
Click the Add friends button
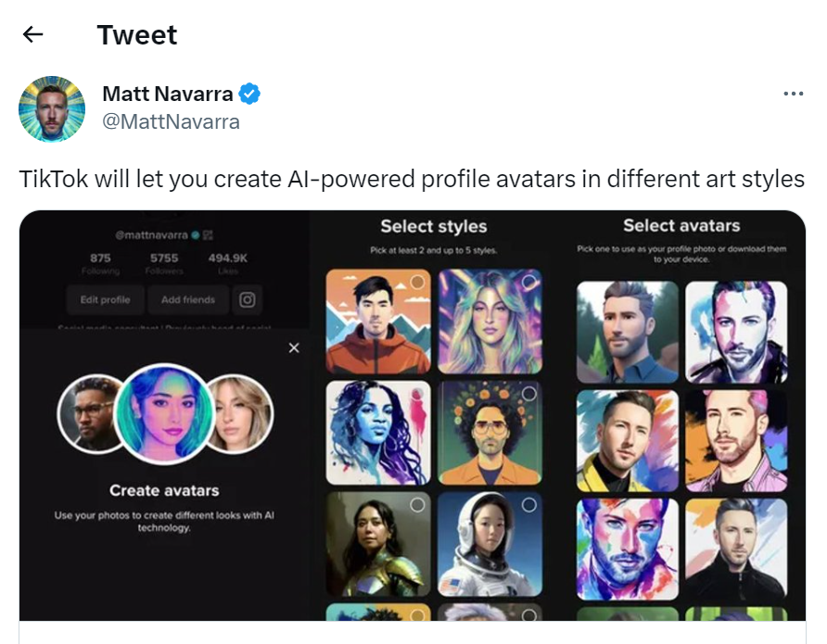pyautogui.click(x=187, y=299)
